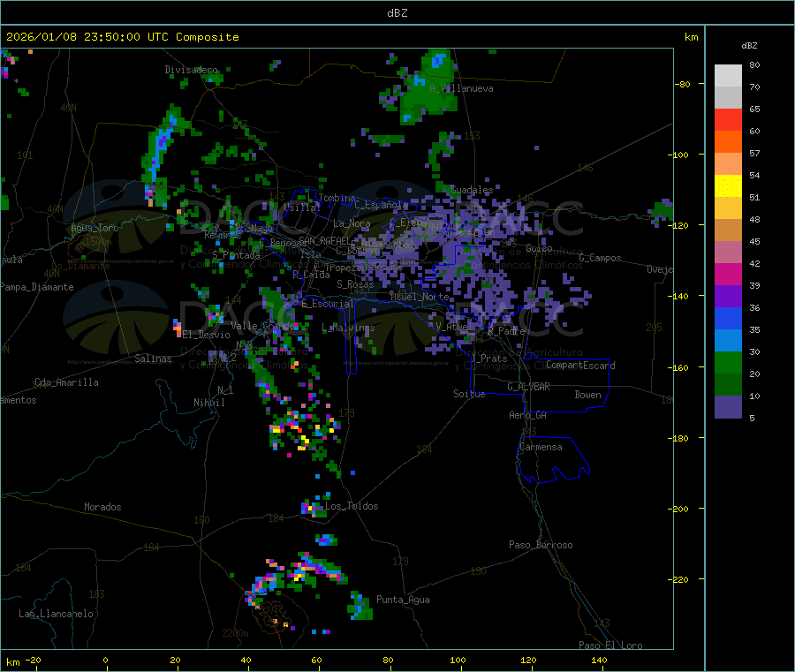Click the -80 km vertical axis tick
Viewport: 795px width, 672px height.
(x=682, y=84)
